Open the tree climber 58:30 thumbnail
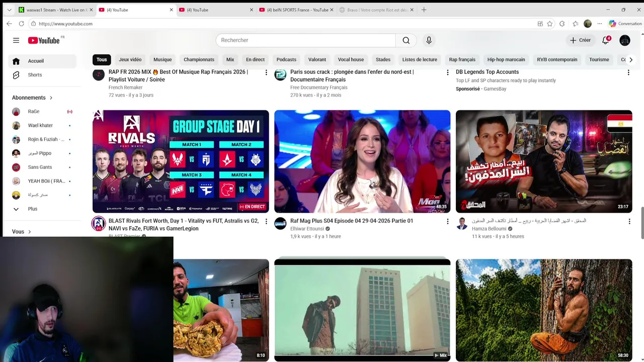The image size is (644, 362). (544, 310)
